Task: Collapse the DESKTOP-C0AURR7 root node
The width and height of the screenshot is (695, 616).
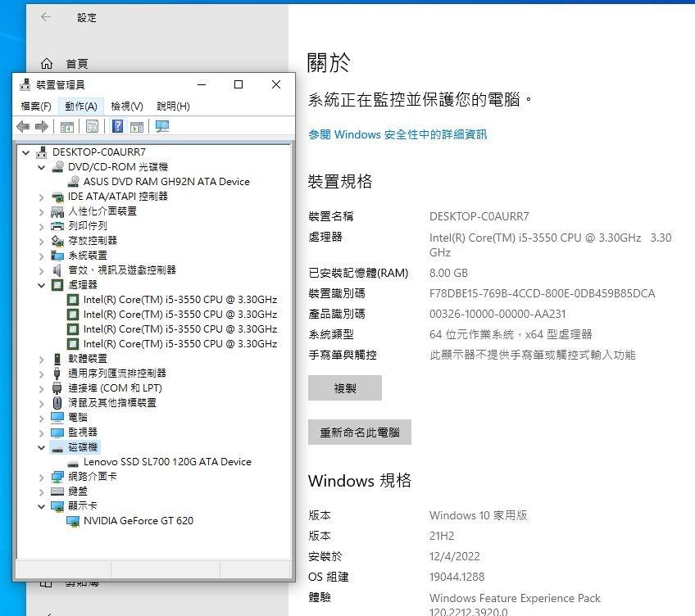Action: point(25,153)
